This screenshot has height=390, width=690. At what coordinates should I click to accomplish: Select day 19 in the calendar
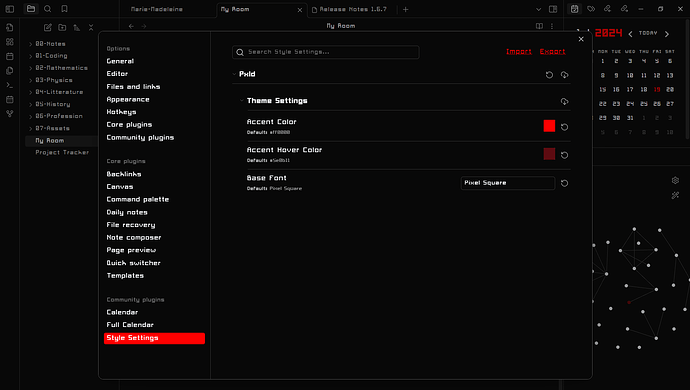pyautogui.click(x=657, y=89)
